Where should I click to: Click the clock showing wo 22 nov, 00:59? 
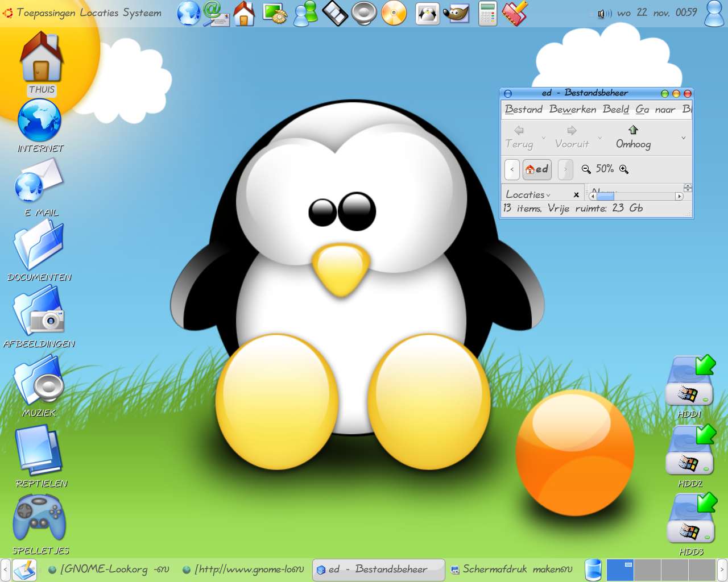tap(657, 13)
